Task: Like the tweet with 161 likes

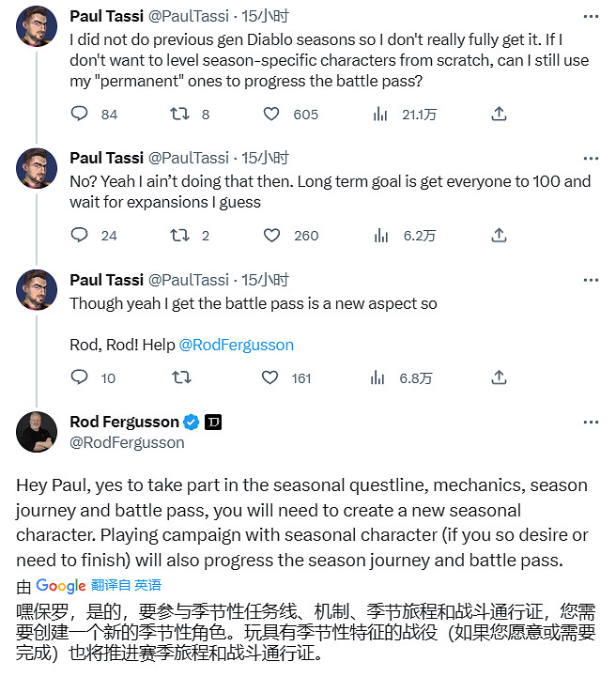Action: click(271, 377)
